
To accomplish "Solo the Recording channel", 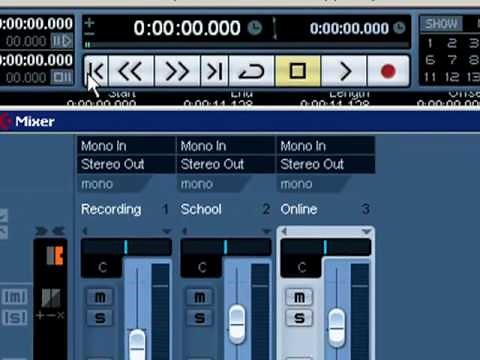I will coord(100,318).
